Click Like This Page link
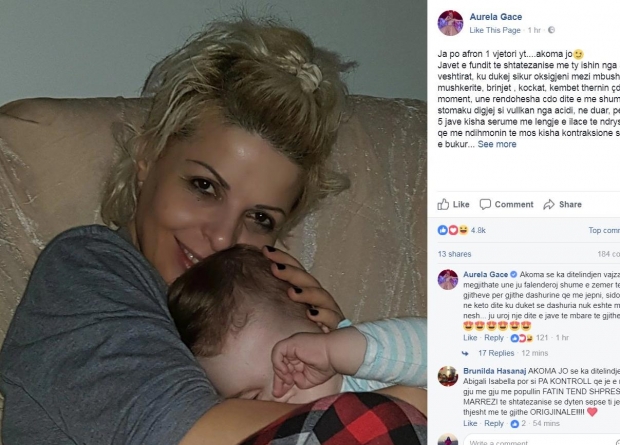 [495, 30]
